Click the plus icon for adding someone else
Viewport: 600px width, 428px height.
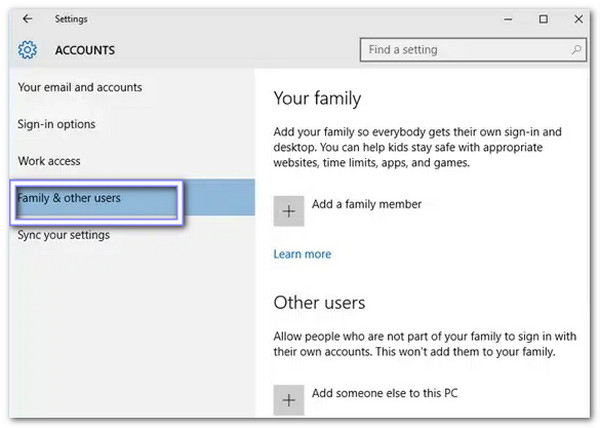pos(289,399)
